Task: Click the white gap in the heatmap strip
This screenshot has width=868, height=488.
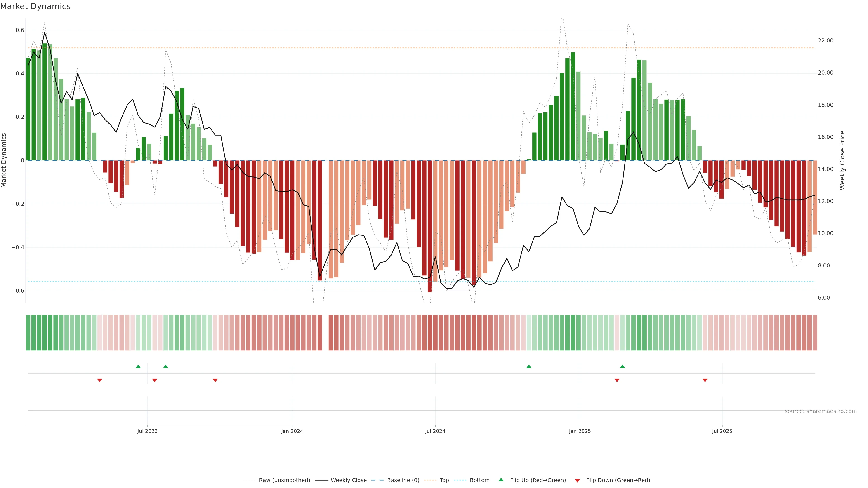Action: tap(325, 332)
